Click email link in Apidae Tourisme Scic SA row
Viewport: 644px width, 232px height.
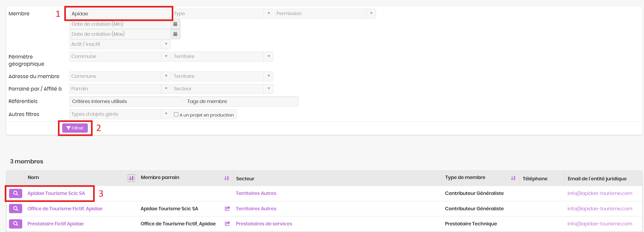[600, 193]
